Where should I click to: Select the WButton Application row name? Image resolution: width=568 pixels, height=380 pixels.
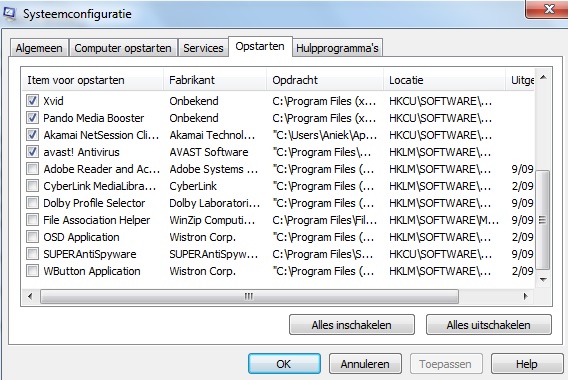click(x=92, y=271)
